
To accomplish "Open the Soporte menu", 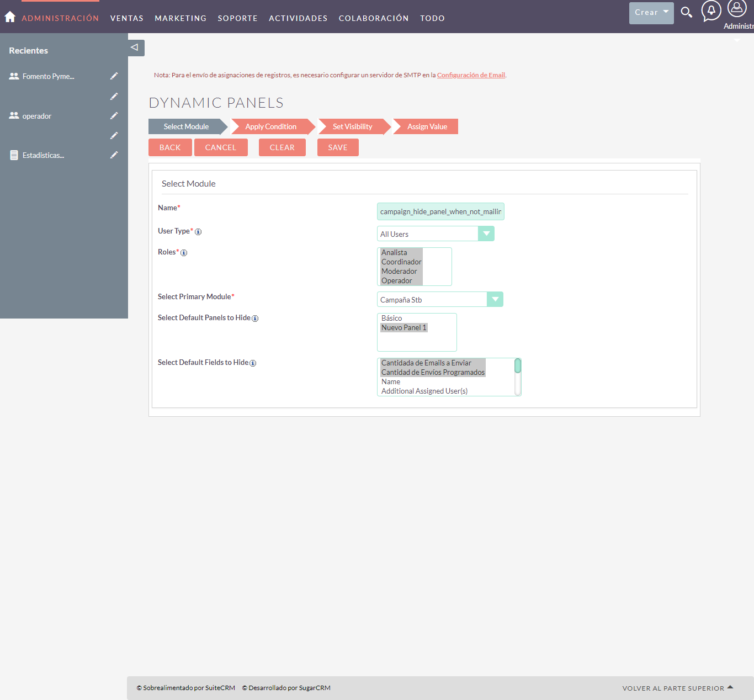I will coord(237,18).
